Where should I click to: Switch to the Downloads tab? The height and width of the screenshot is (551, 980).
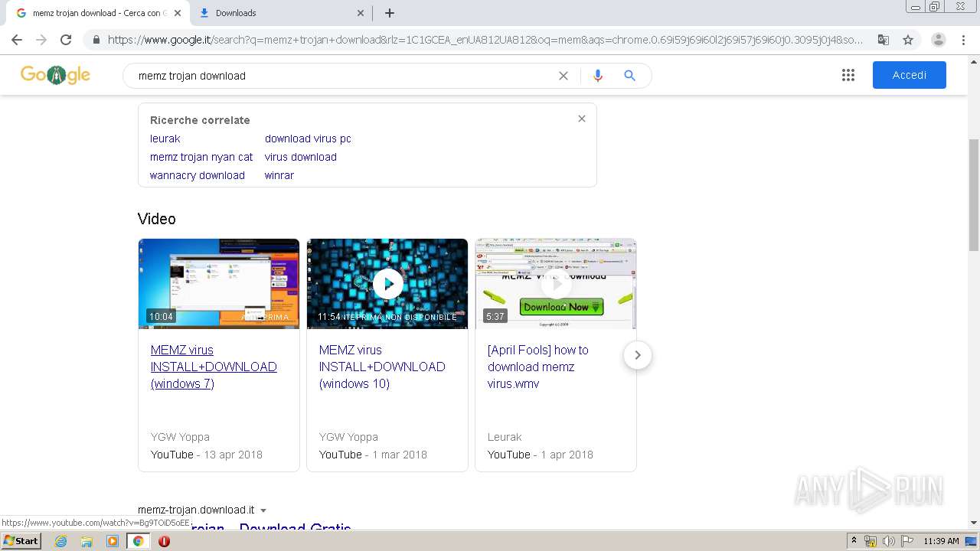pyautogui.click(x=281, y=13)
